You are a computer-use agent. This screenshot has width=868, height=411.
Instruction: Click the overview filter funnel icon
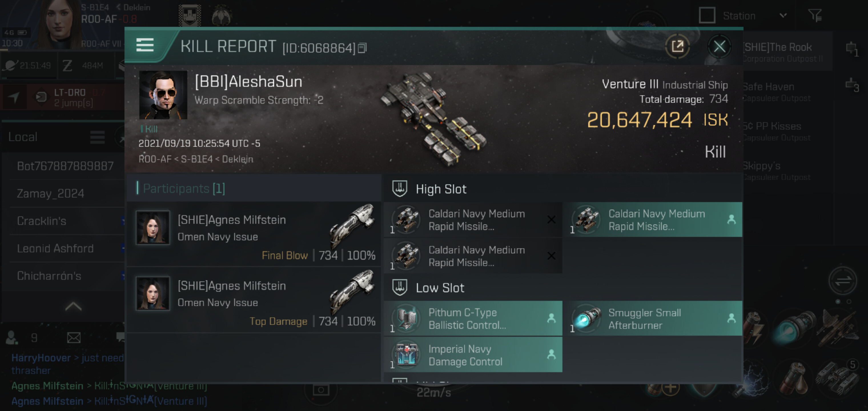tap(815, 15)
